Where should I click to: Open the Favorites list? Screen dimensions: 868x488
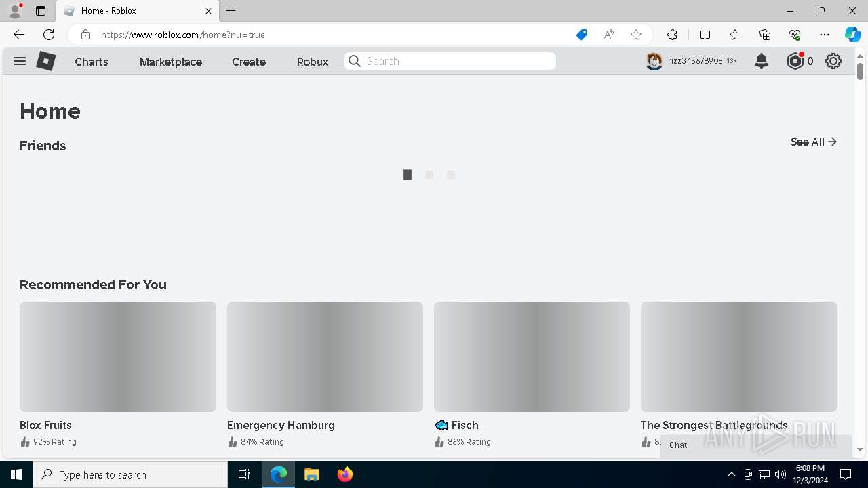point(735,35)
